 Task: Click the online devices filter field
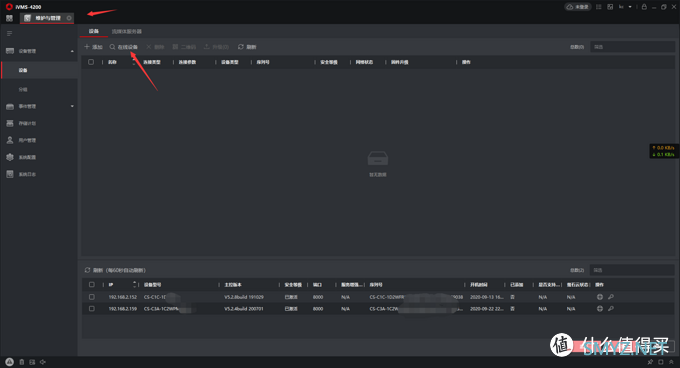[632, 270]
